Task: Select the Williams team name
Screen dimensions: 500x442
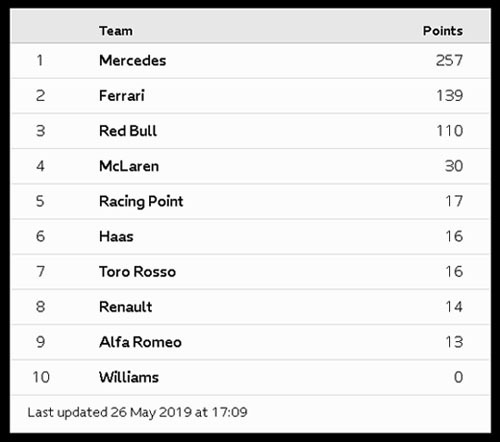Action: (x=129, y=377)
